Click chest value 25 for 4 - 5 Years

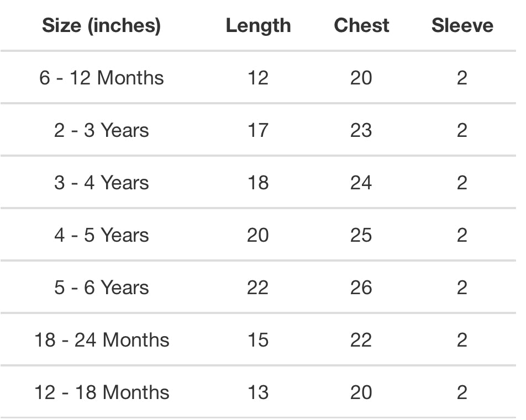click(361, 235)
